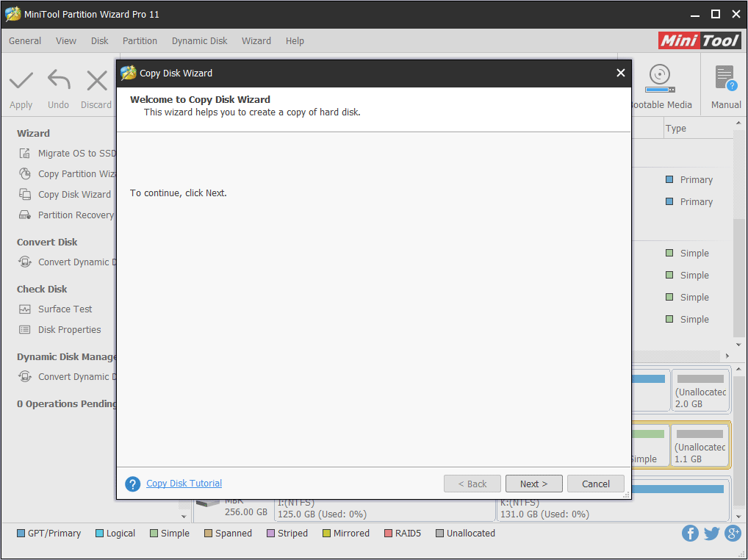The image size is (748, 560).
Task: Click the MiniTool logo
Action: click(x=700, y=40)
